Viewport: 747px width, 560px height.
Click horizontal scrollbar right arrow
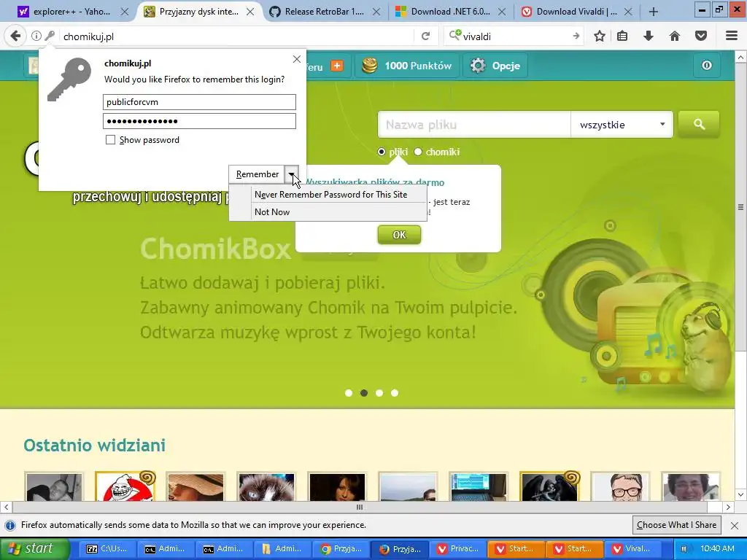point(728,507)
